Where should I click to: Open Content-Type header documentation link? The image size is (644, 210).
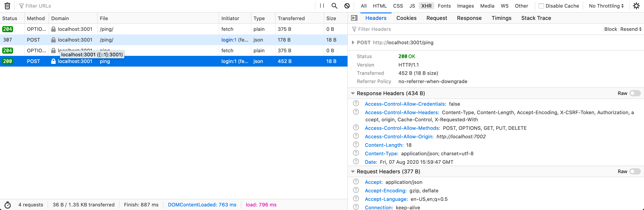381,153
